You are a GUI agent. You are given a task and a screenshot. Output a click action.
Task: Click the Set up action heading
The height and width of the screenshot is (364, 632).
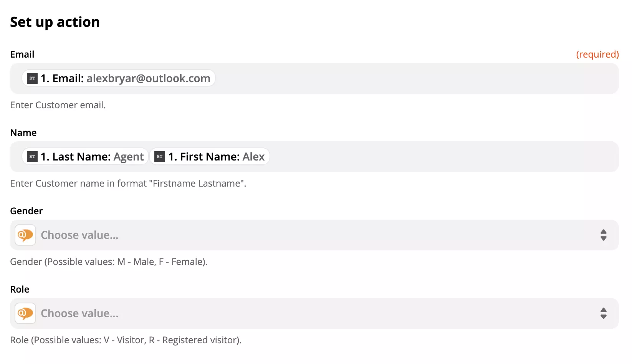tap(55, 22)
